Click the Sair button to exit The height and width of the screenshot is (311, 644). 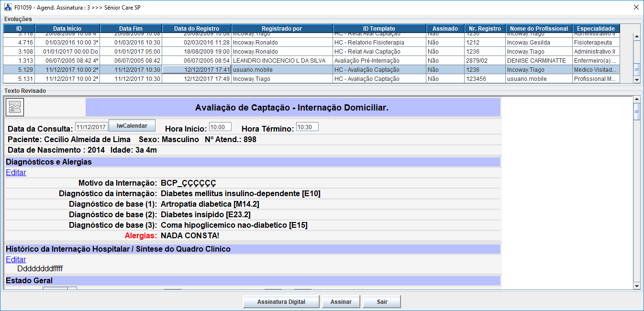pyautogui.click(x=381, y=302)
